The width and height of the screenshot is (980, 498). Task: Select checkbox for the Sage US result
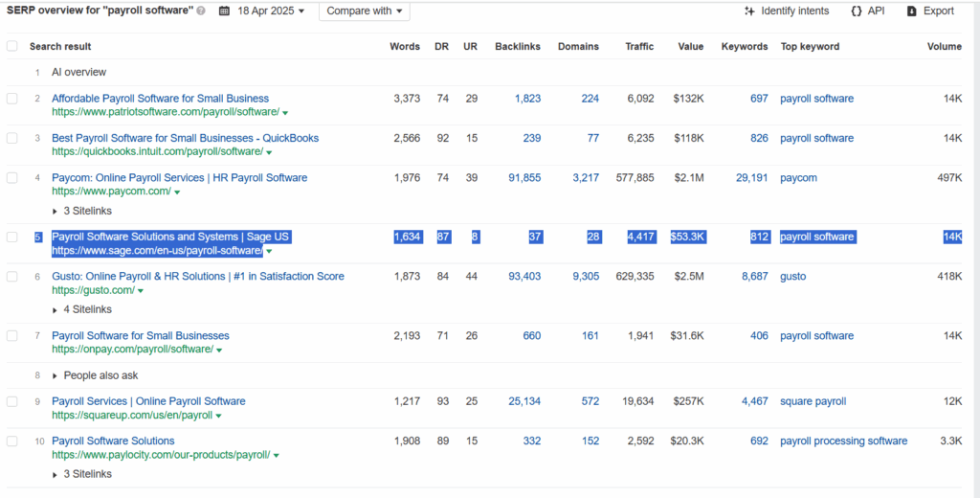[11, 237]
